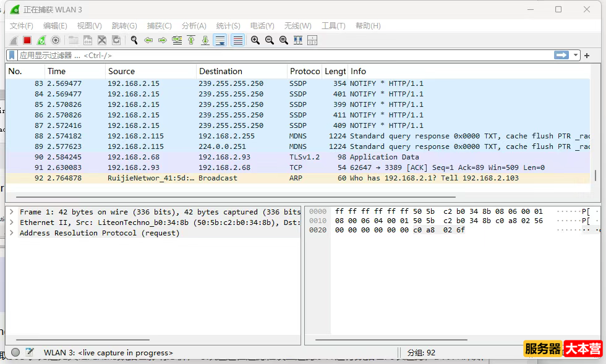Open the 统计(S) menu

228,26
